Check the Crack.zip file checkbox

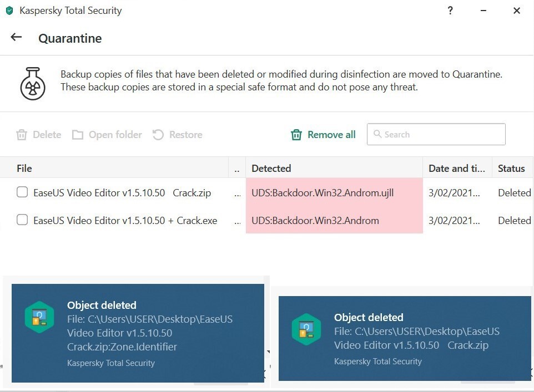point(22,192)
